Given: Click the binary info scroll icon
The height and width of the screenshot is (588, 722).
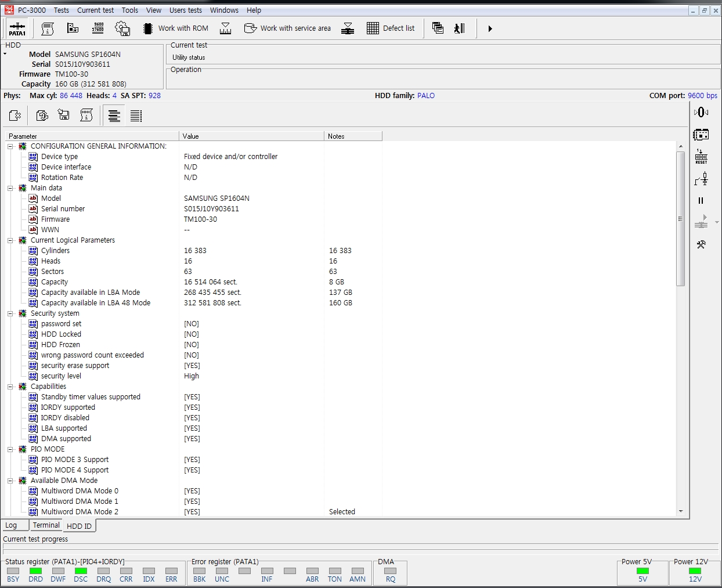Looking at the screenshot, I should 86,116.
